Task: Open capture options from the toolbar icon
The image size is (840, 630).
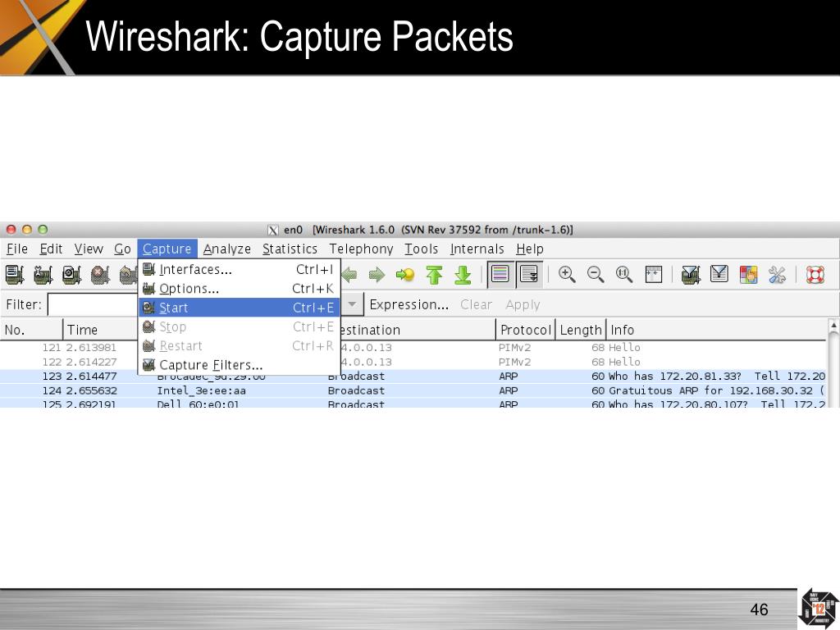Action: click(x=43, y=275)
